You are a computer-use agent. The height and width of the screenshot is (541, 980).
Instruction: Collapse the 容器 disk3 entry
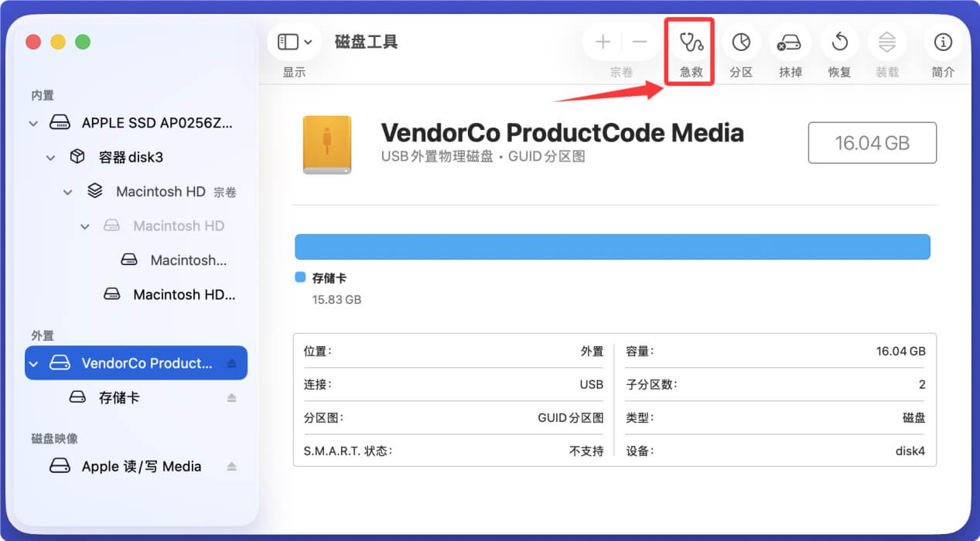[50, 156]
